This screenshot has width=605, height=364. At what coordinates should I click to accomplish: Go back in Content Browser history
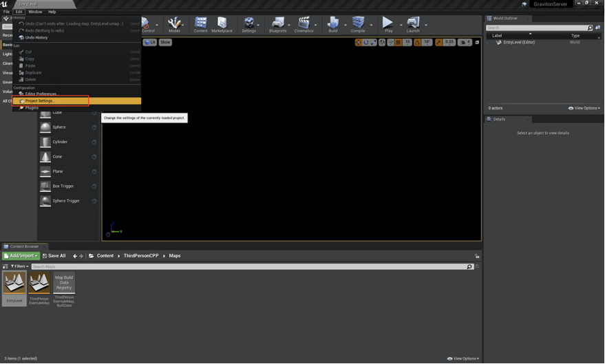[x=75, y=256]
